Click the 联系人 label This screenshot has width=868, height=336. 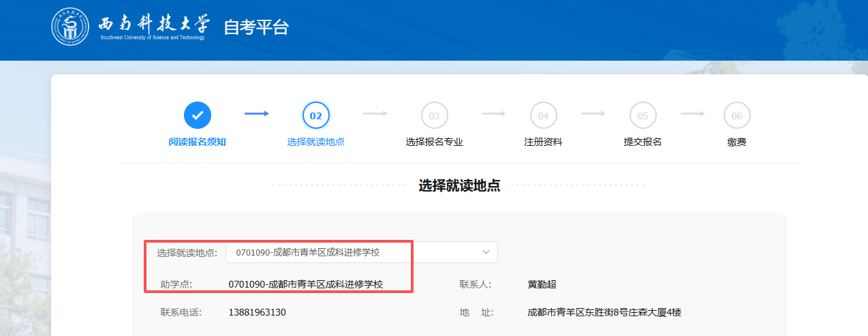click(476, 284)
